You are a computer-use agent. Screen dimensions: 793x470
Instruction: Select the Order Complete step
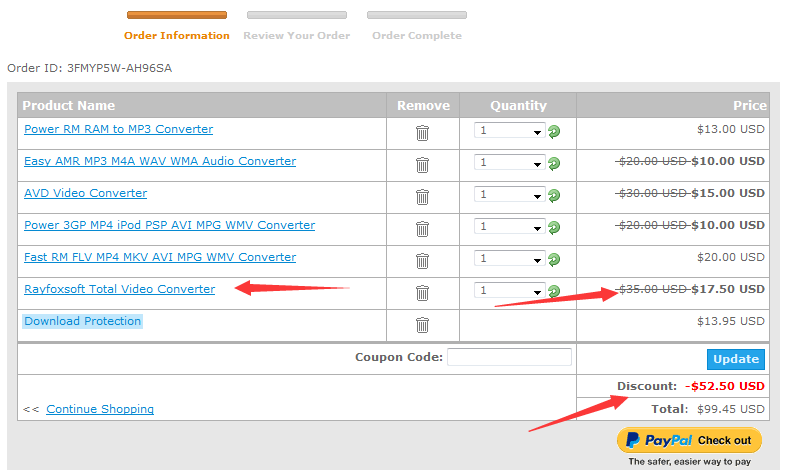coord(417,35)
